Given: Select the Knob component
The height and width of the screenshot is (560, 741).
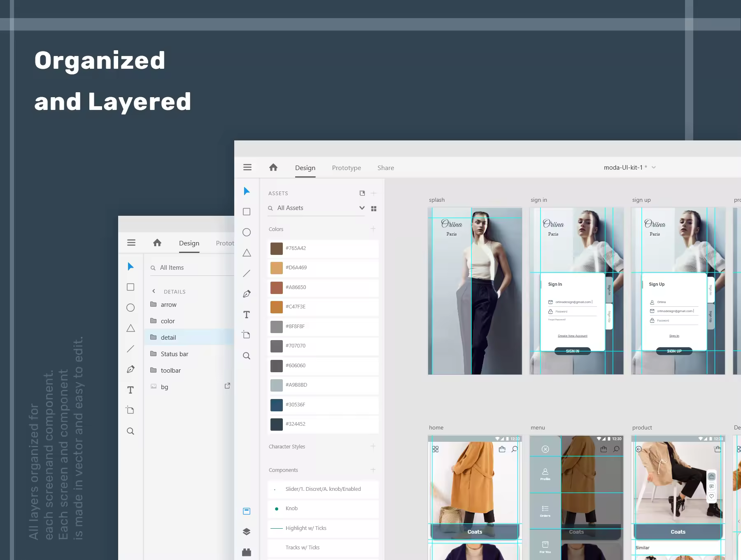Looking at the screenshot, I should (x=324, y=509).
